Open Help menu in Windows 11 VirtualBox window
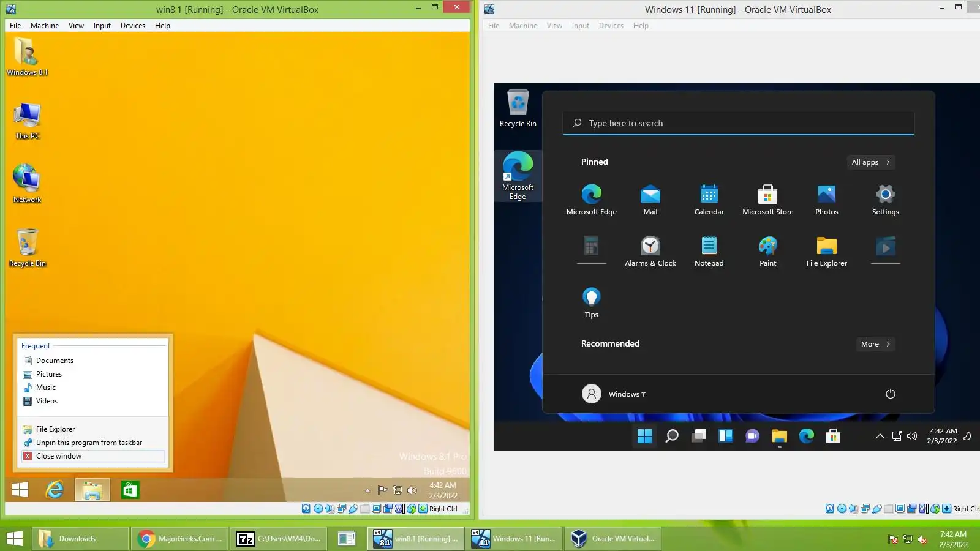980x551 pixels. coord(641,26)
